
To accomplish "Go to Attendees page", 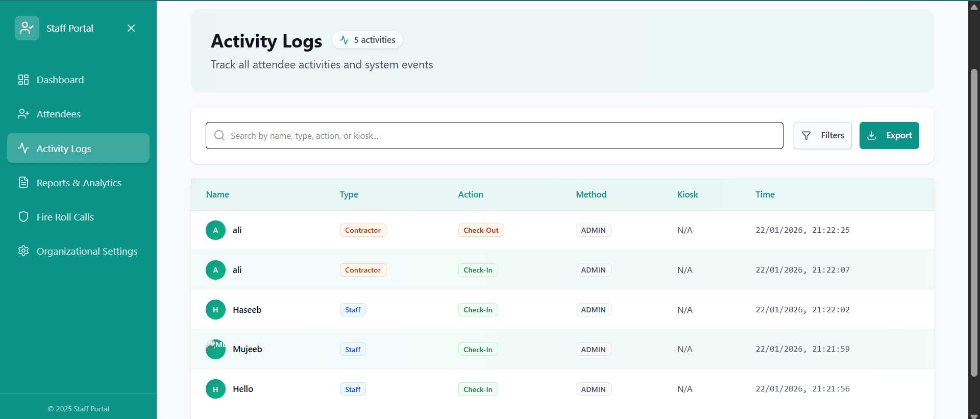I will pos(78,114).
